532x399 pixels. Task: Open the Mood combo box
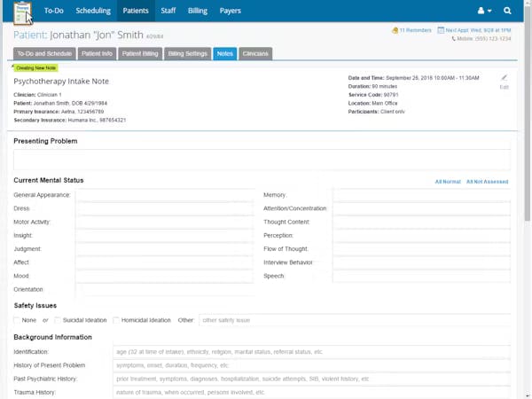coord(164,276)
